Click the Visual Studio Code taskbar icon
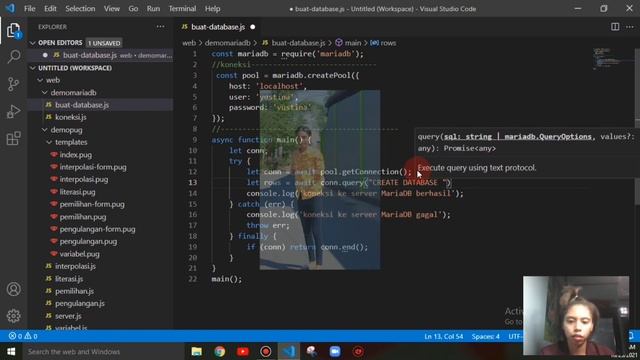The height and width of the screenshot is (360, 640). (289, 351)
